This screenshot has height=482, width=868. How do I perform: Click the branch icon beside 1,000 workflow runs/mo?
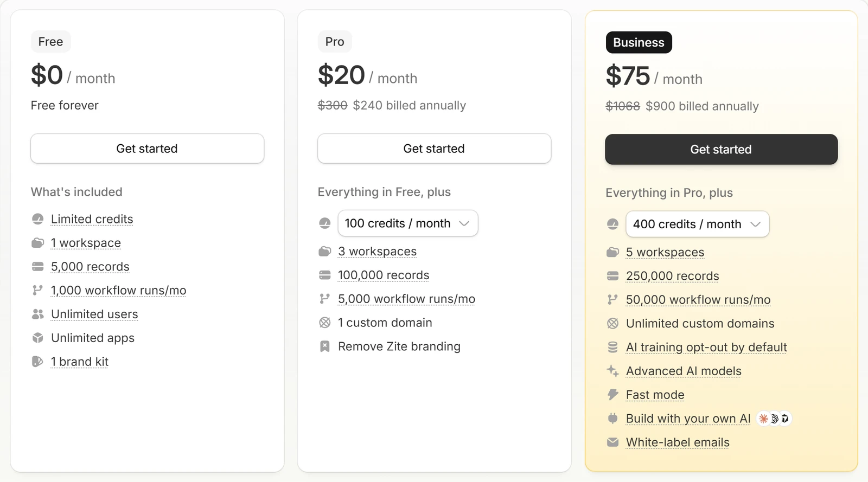37,291
